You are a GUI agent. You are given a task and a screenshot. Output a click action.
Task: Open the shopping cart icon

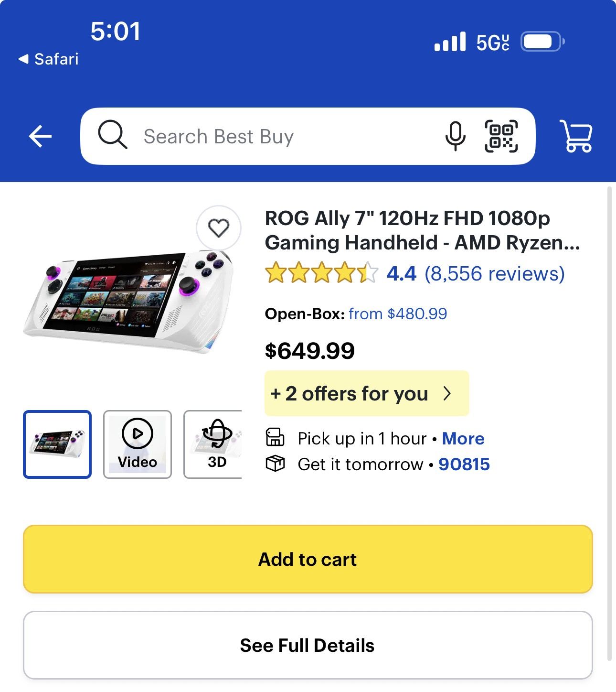576,136
